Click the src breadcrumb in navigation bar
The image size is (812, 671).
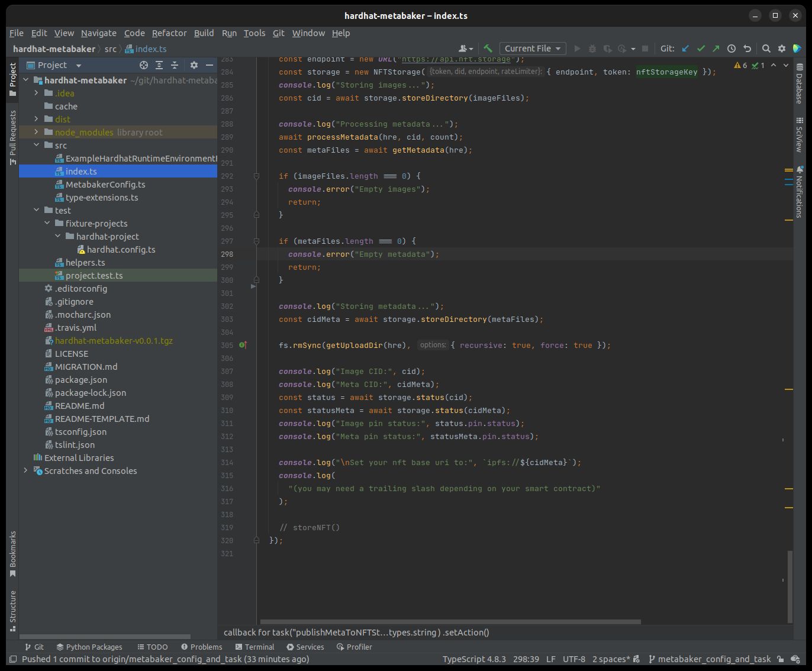tap(111, 49)
